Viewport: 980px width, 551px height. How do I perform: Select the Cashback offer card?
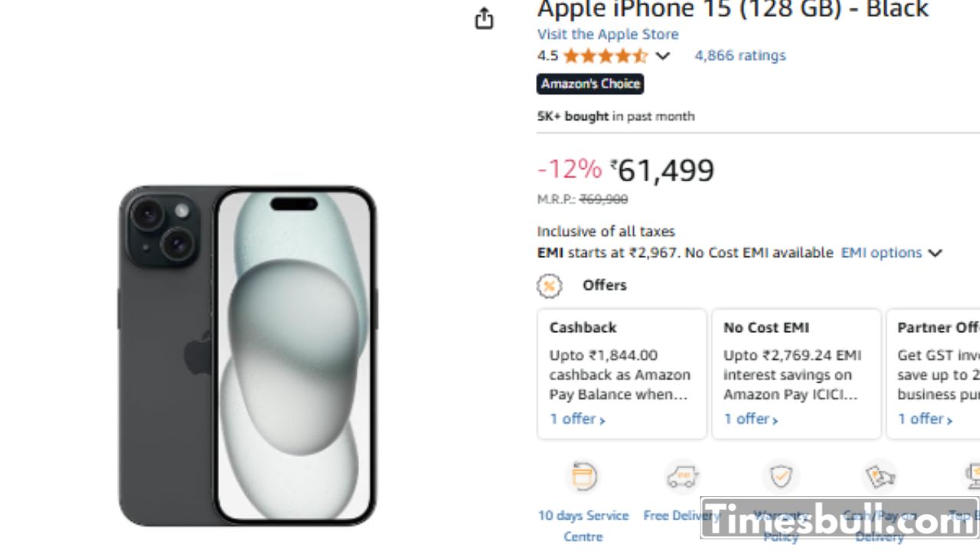coord(622,373)
